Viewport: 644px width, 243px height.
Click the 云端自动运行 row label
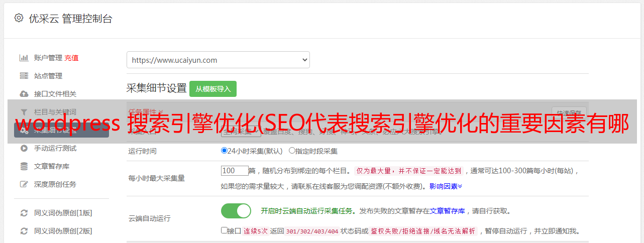point(150,218)
